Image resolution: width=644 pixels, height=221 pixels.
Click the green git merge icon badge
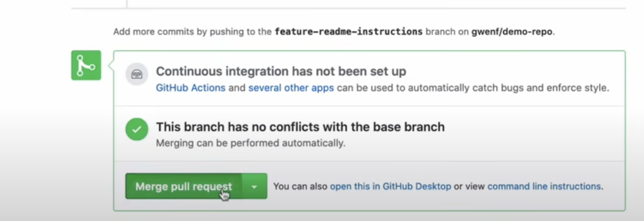coord(86,65)
